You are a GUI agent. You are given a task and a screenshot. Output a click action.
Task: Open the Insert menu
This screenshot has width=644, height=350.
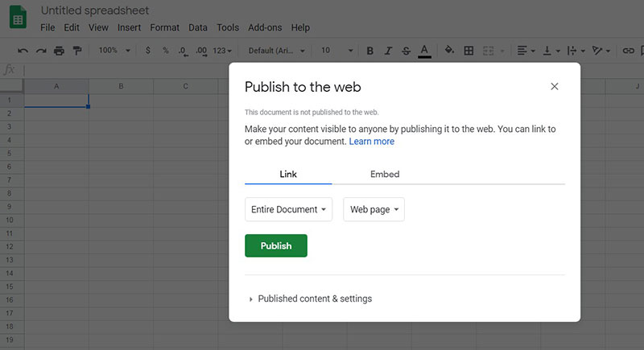[129, 27]
